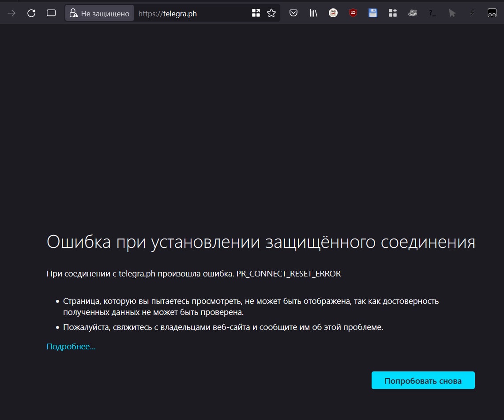Bookmark this page with the star icon
The image size is (504, 420).
click(271, 13)
